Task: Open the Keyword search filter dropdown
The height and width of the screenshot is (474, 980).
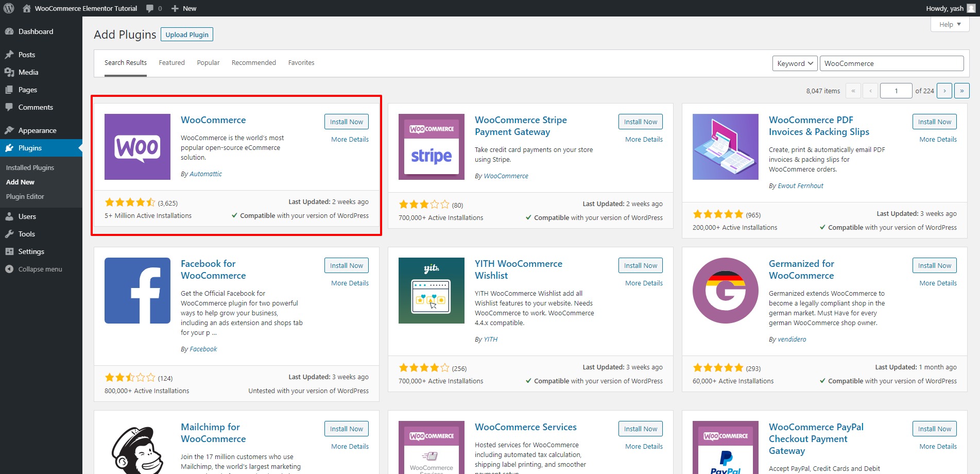Action: pos(794,63)
